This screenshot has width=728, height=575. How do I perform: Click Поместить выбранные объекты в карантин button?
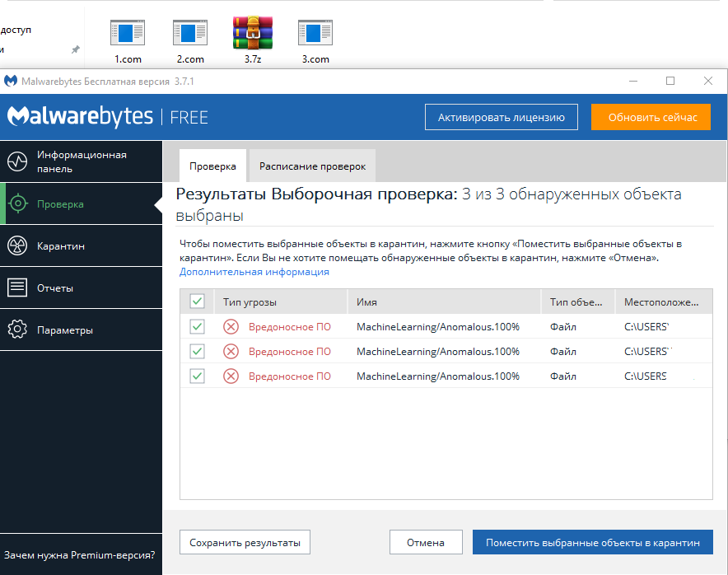coord(592,542)
